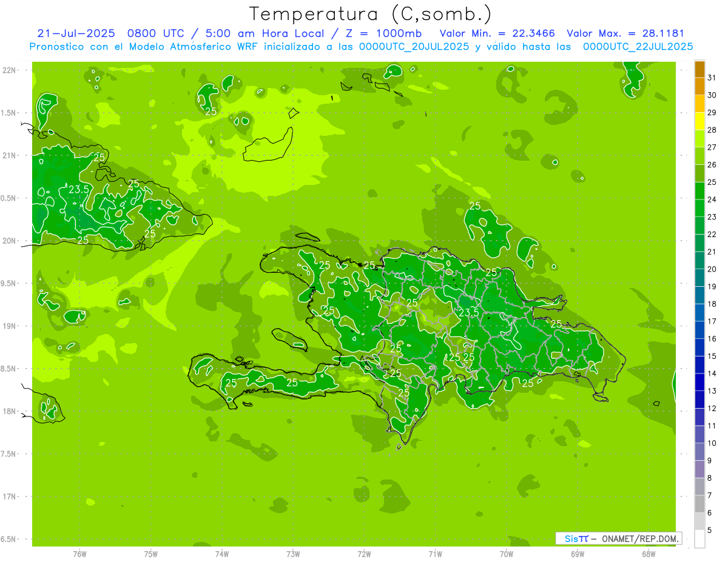The image size is (728, 562).
Task: Click the '21-Jul-2025' date text
Action: 76,33
